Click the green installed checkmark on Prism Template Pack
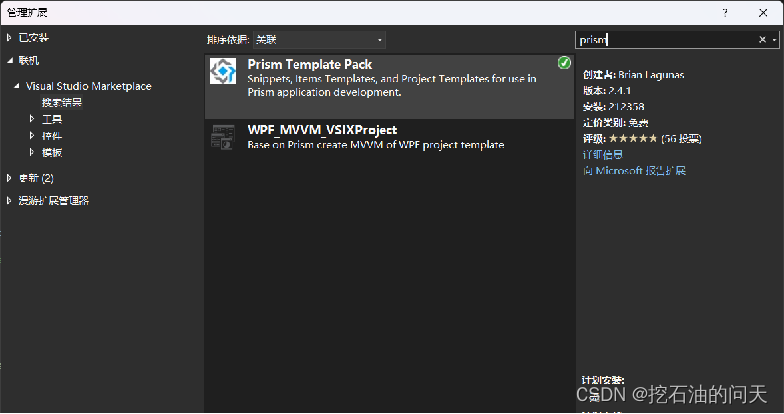784x414 pixels. tap(564, 63)
